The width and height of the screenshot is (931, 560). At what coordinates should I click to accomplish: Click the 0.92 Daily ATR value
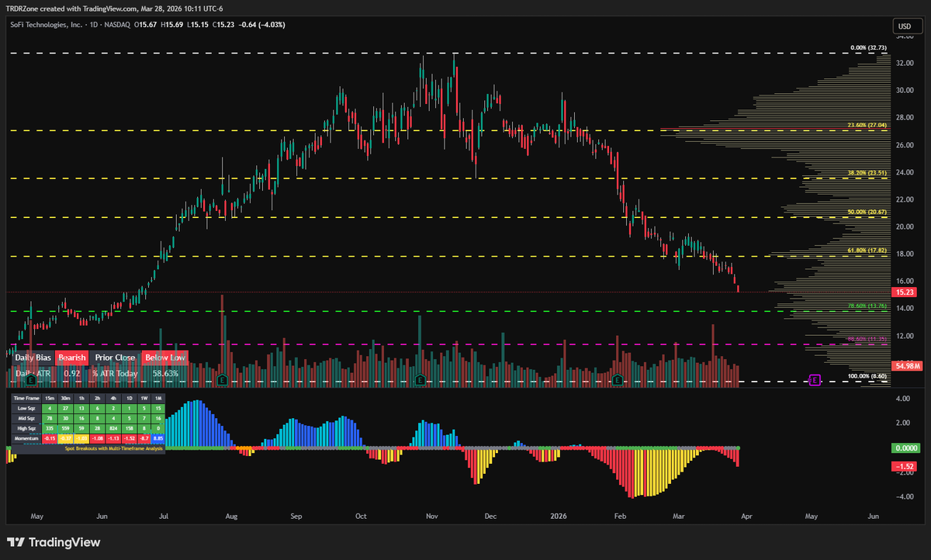point(71,373)
